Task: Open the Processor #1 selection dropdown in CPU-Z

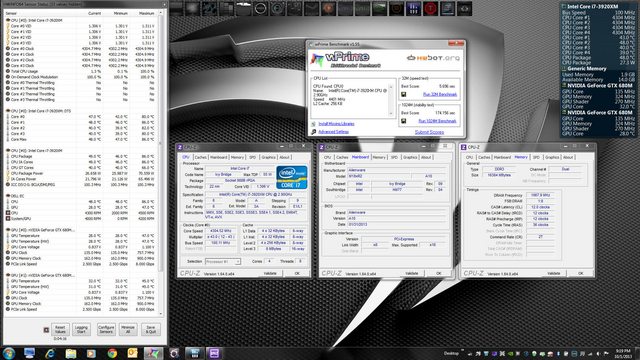Action: [223, 261]
